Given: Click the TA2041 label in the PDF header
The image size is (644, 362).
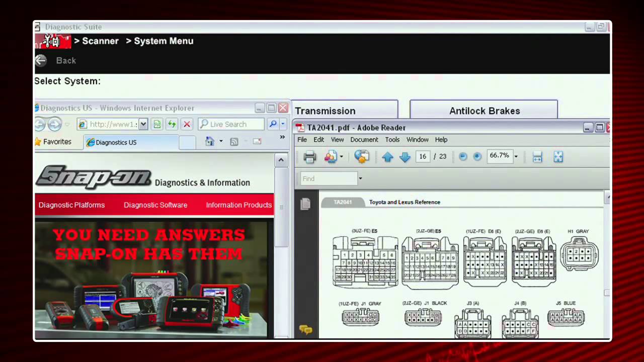Looking at the screenshot, I should pos(343,202).
